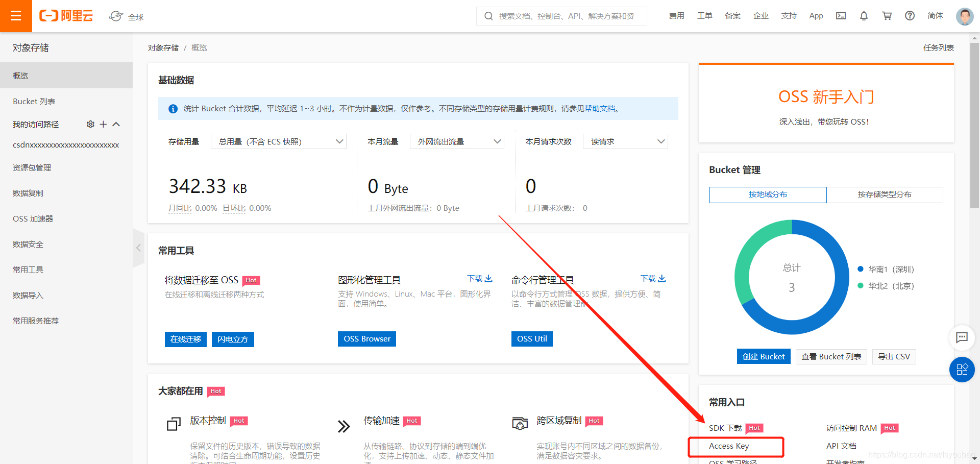Click the search magnifier icon
980x464 pixels.
488,16
